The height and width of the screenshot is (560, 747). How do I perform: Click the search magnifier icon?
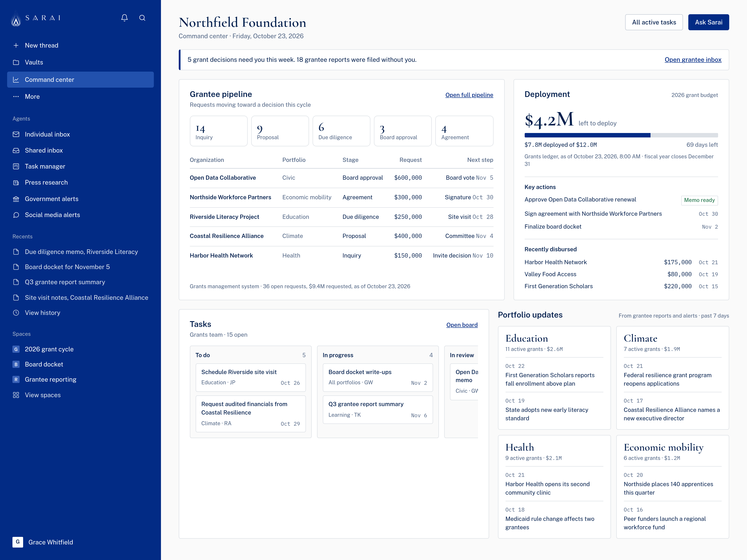click(142, 18)
